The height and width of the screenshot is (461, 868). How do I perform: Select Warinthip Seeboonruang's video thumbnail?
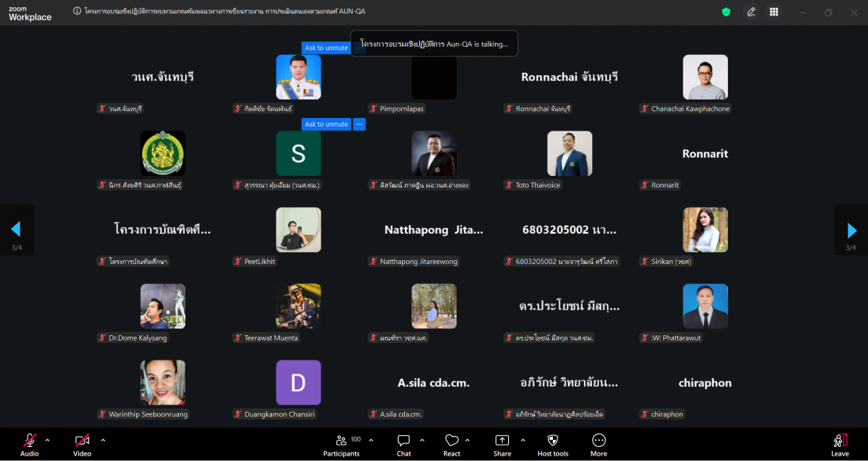pos(163,383)
